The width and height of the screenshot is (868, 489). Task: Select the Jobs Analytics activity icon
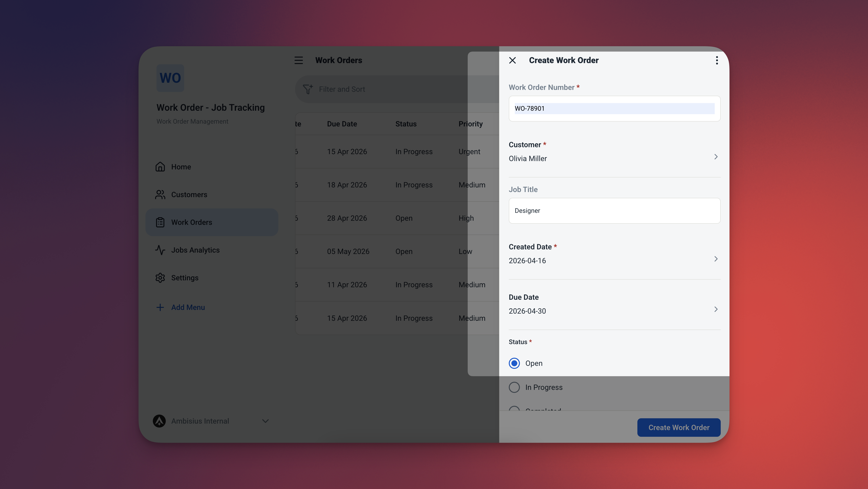pyautogui.click(x=160, y=250)
